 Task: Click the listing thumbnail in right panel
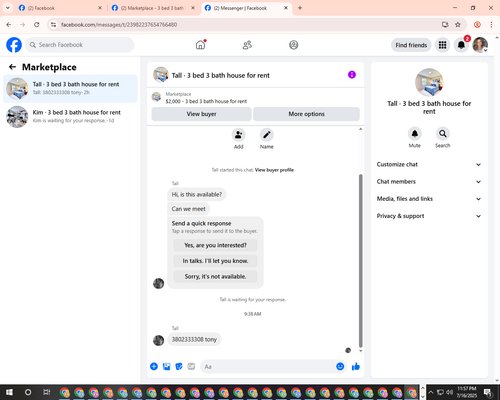tap(429, 82)
